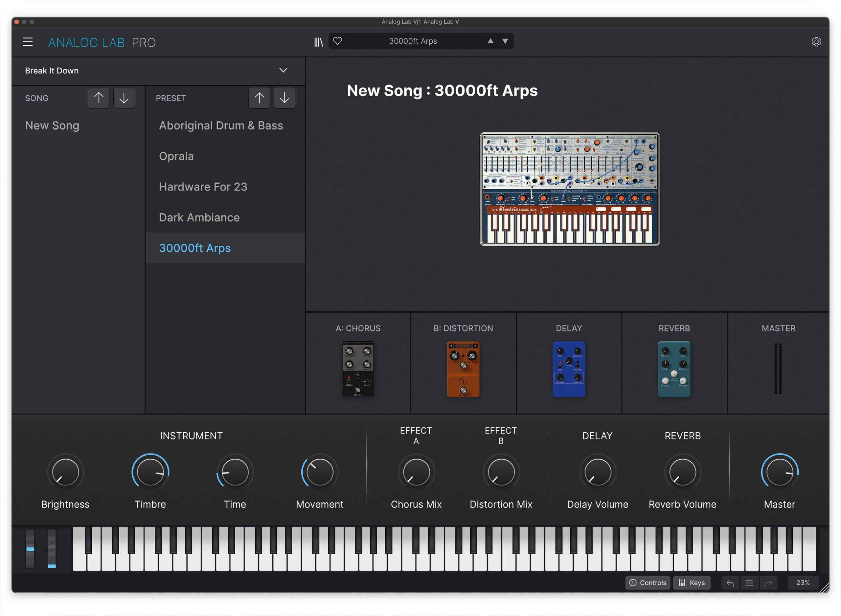The height and width of the screenshot is (616, 841).
Task: Select the Dark Ambiance preset
Action: (199, 217)
